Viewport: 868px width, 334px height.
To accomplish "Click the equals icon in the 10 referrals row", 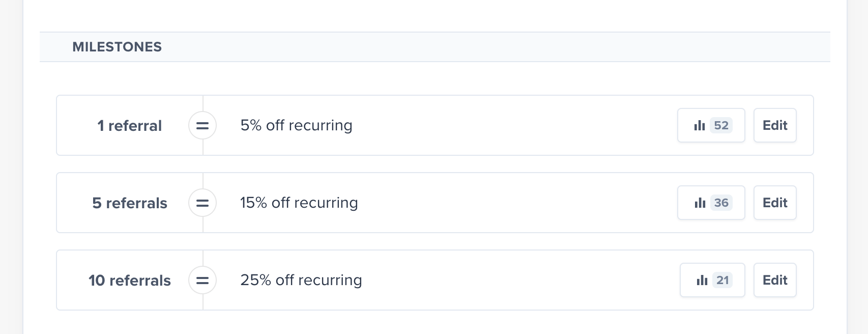I will 202,280.
